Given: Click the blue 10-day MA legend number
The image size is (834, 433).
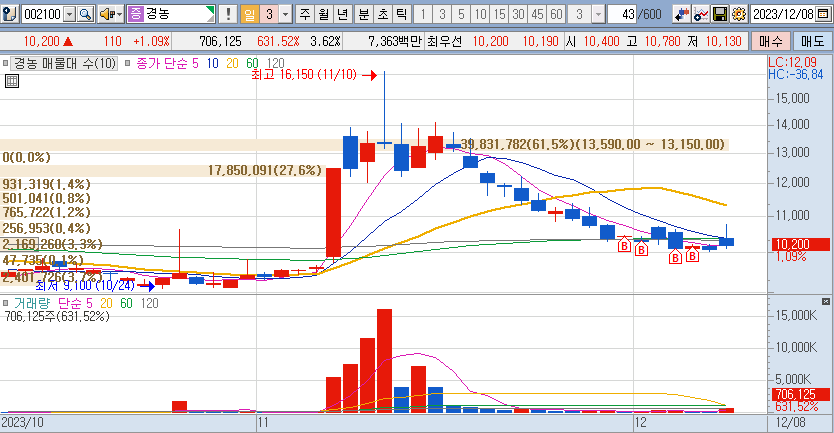Looking at the screenshot, I should coord(212,63).
